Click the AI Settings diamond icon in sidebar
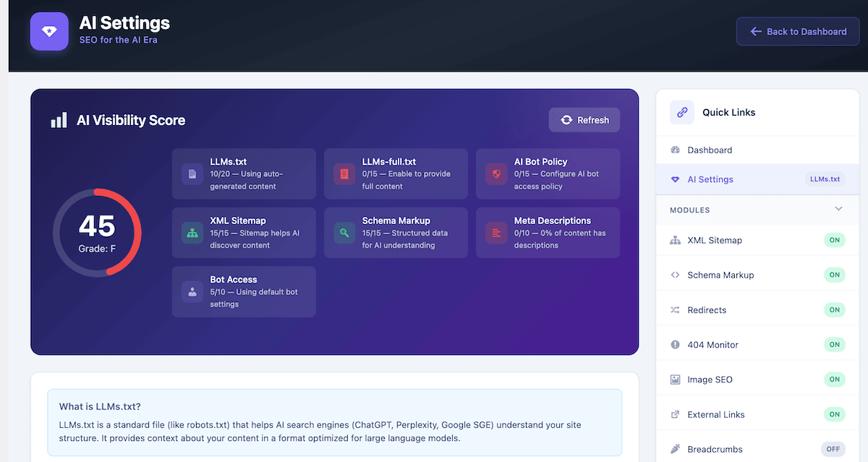868x462 pixels. pos(676,179)
